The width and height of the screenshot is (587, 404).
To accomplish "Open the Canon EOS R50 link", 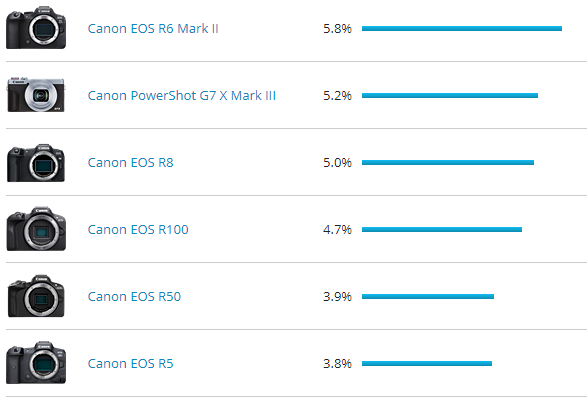I will [134, 297].
